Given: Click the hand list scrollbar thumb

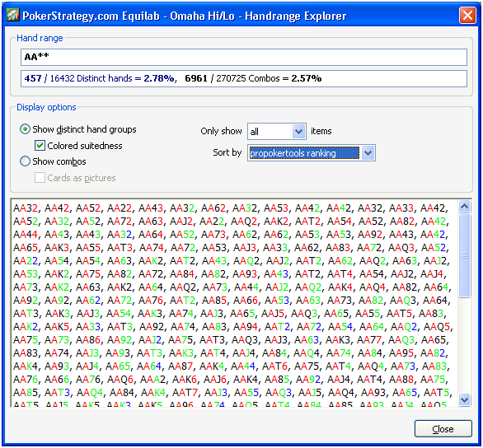Looking at the screenshot, I should coord(464,255).
